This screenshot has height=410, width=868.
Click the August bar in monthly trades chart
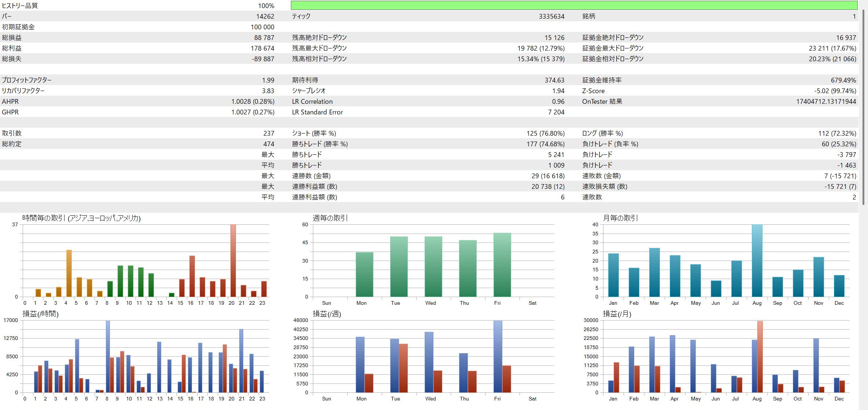coord(757,260)
